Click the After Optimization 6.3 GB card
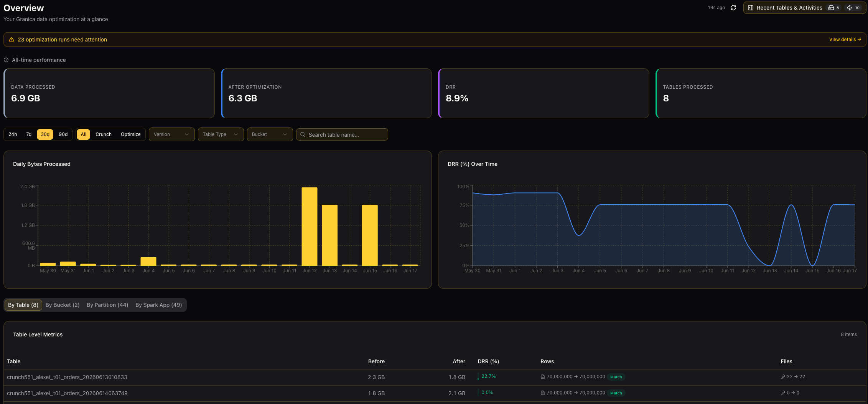The image size is (868, 404). tap(326, 93)
